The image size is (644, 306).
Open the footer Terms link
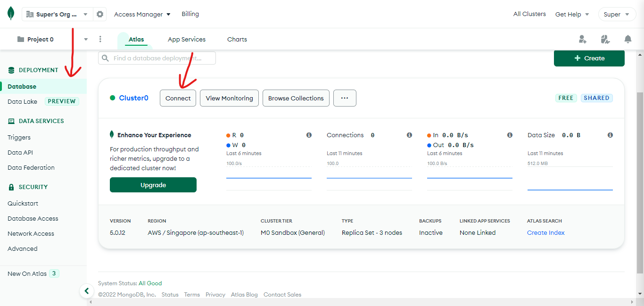click(x=192, y=294)
